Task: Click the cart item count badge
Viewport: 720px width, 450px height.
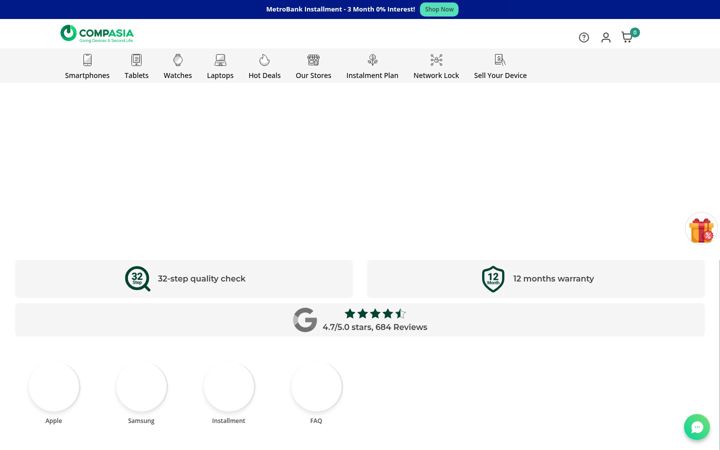Action: point(635,32)
